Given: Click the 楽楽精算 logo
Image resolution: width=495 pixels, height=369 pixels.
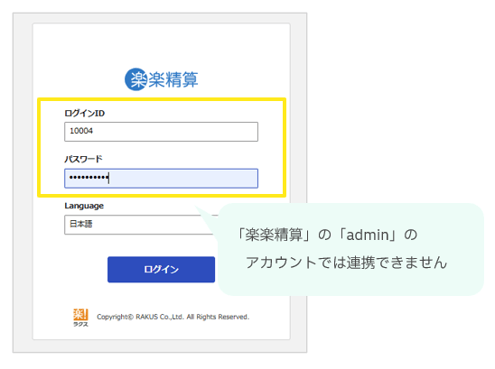Looking at the screenshot, I should coord(161,79).
